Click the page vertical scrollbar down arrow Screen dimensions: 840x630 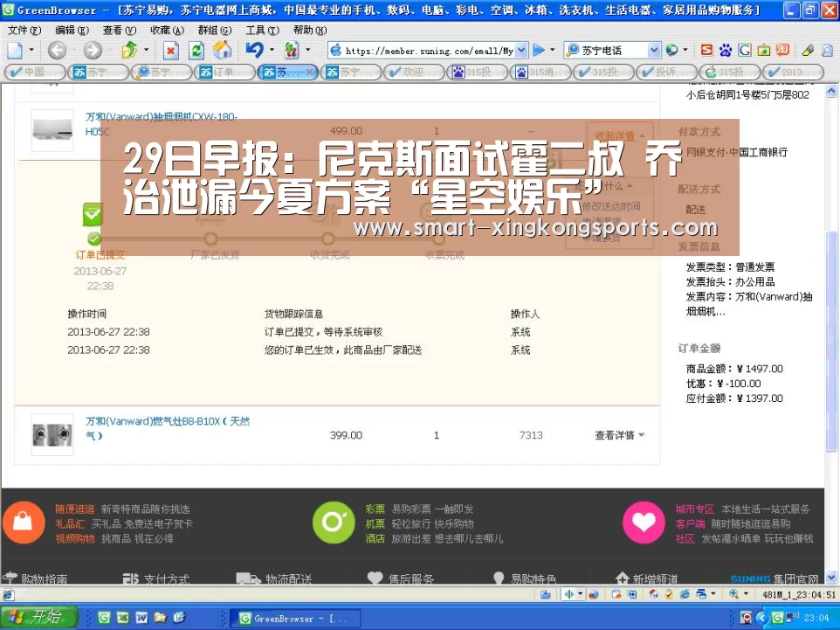pos(831,578)
